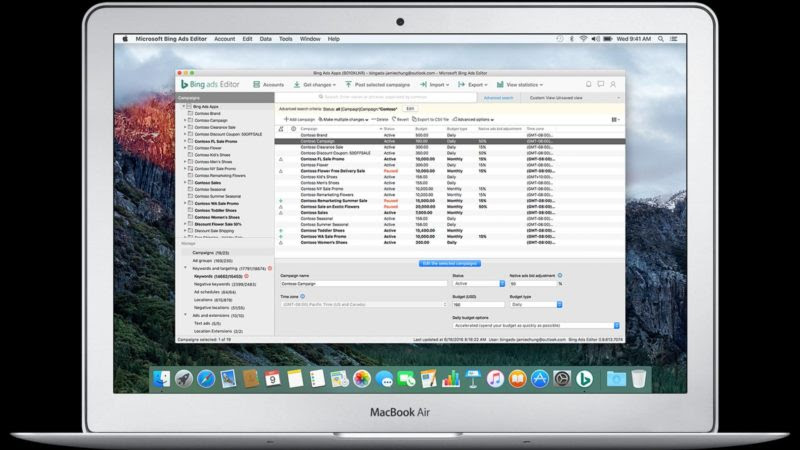Collapse Bing Ads Apps account tree

tap(184, 107)
